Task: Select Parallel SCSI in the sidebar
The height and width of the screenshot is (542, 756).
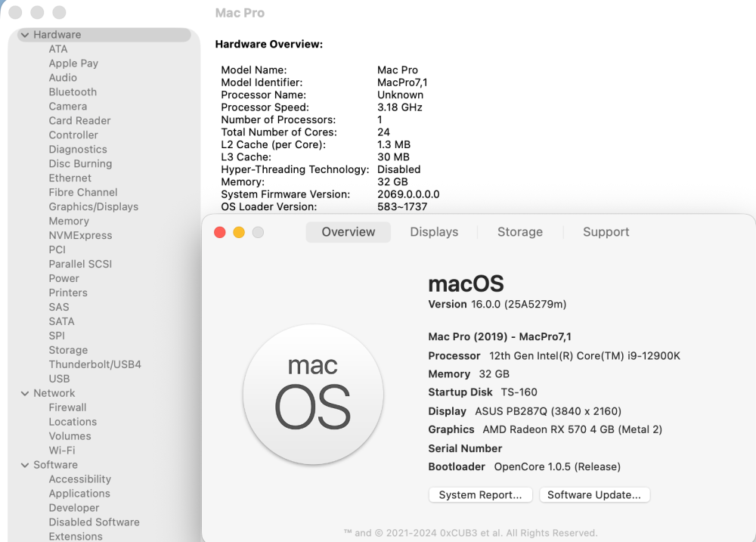Action: 80,265
